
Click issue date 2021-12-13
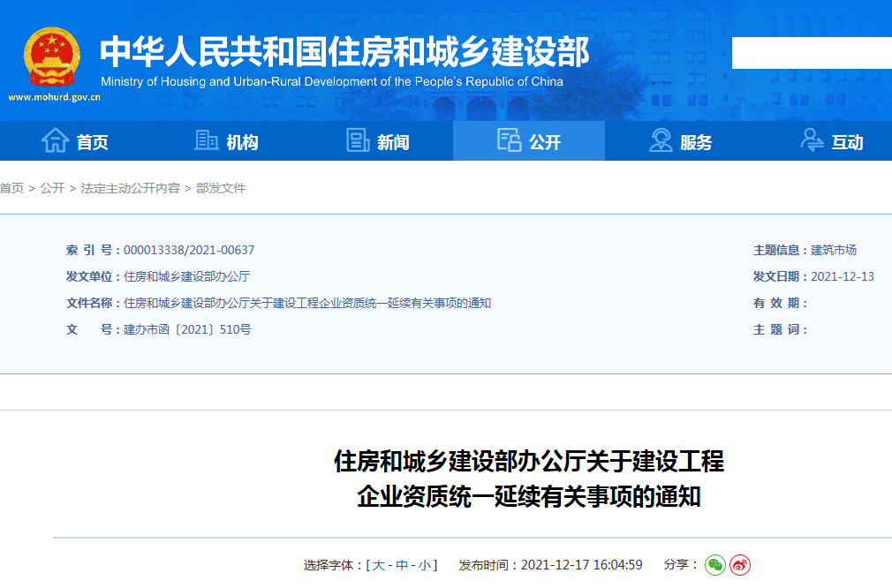tap(843, 277)
